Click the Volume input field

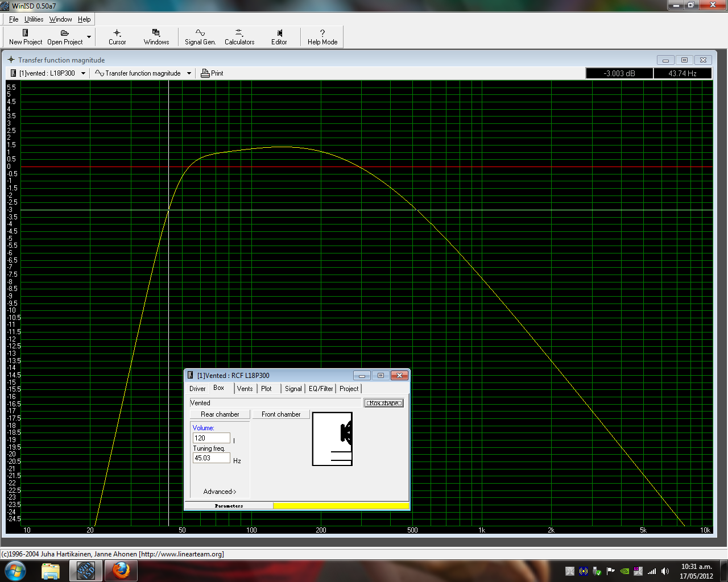coord(211,438)
